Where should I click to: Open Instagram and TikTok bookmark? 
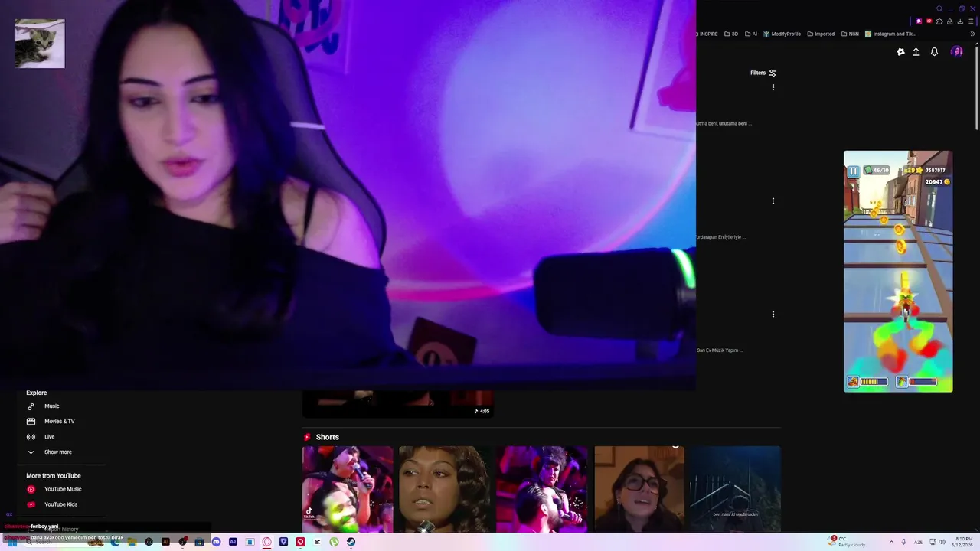pos(890,34)
